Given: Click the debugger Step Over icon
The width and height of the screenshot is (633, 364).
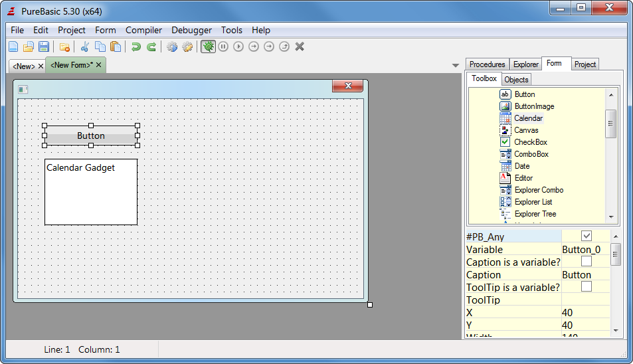Looking at the screenshot, I should (x=269, y=46).
